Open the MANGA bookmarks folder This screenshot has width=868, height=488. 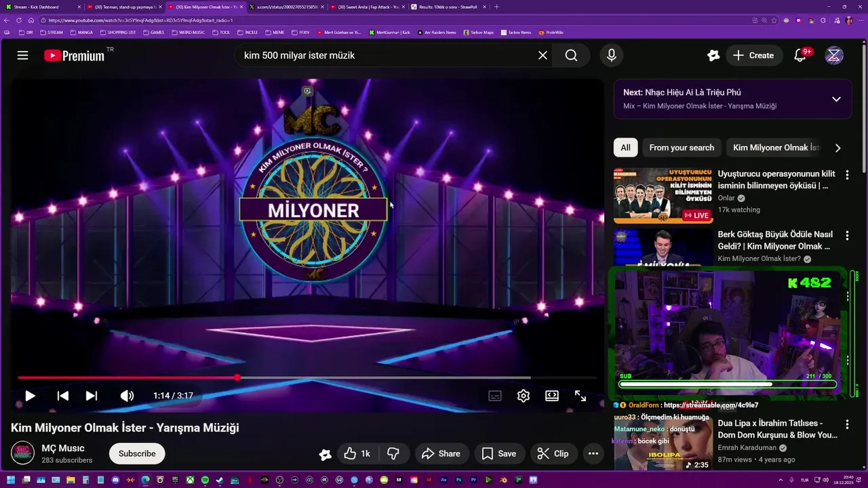tap(81, 32)
